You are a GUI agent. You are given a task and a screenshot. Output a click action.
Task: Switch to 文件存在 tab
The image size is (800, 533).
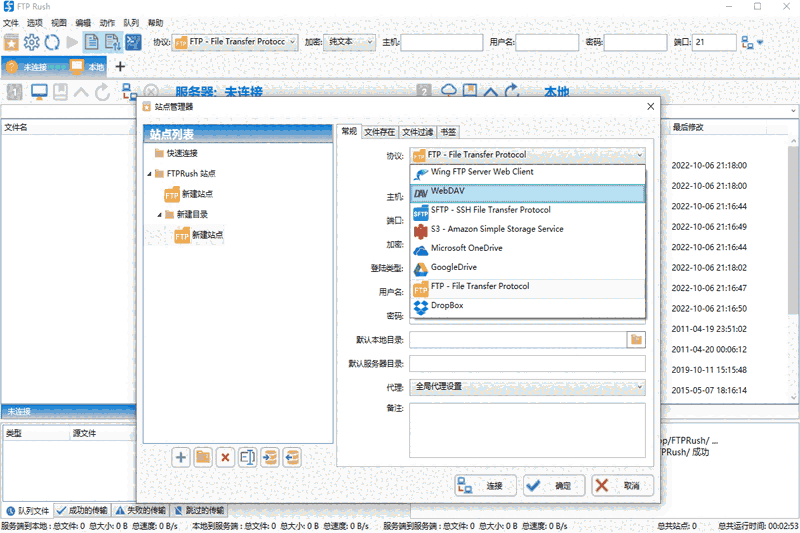pyautogui.click(x=380, y=132)
